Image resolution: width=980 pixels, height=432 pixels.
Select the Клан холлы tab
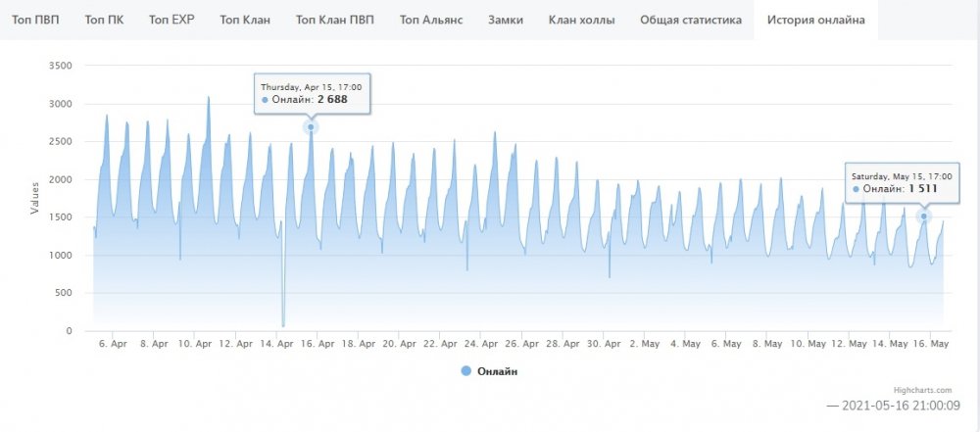point(581,20)
